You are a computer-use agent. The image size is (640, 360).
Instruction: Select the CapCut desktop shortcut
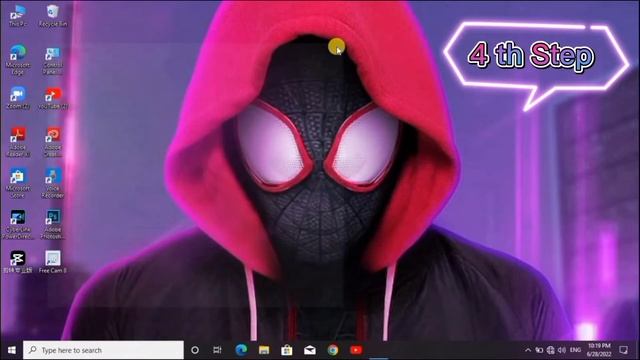[x=18, y=262]
